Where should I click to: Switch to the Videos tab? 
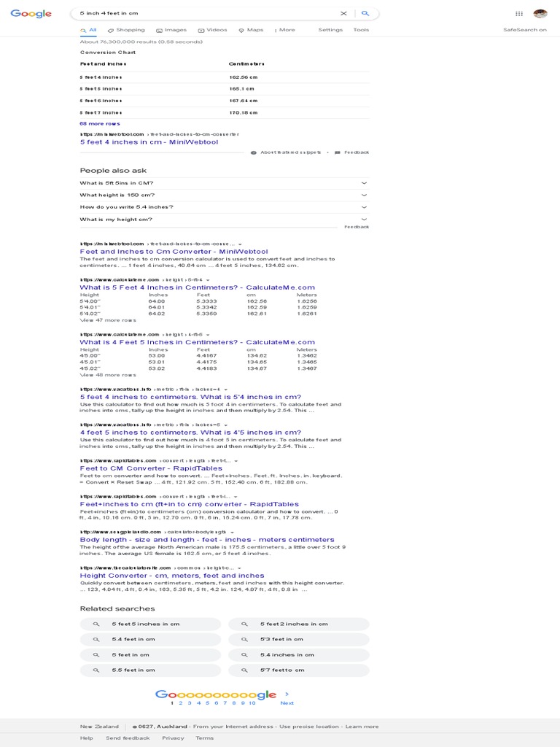point(212,30)
